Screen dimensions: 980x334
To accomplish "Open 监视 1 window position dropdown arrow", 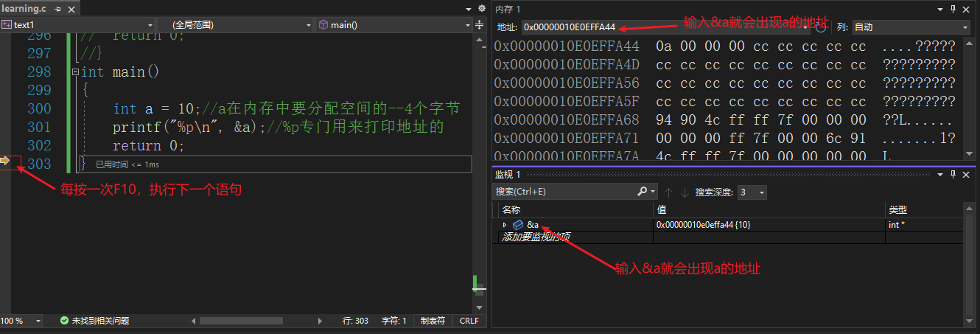I will coord(939,174).
